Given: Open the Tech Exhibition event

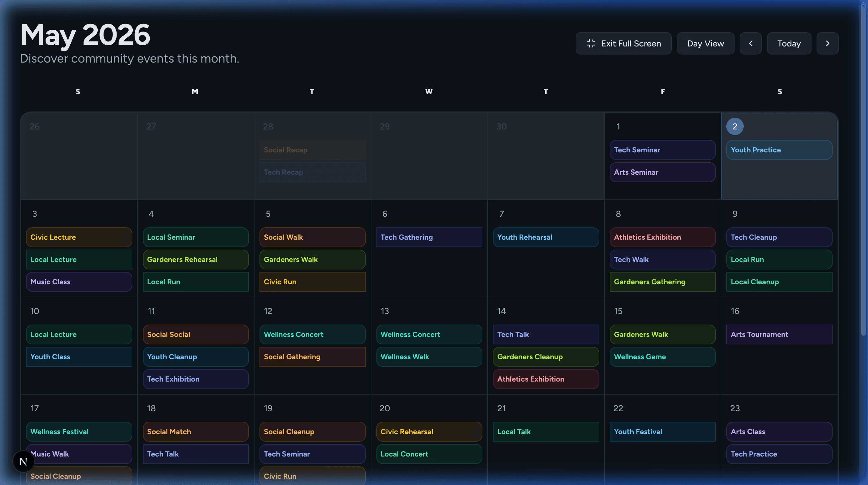Looking at the screenshot, I should (195, 379).
